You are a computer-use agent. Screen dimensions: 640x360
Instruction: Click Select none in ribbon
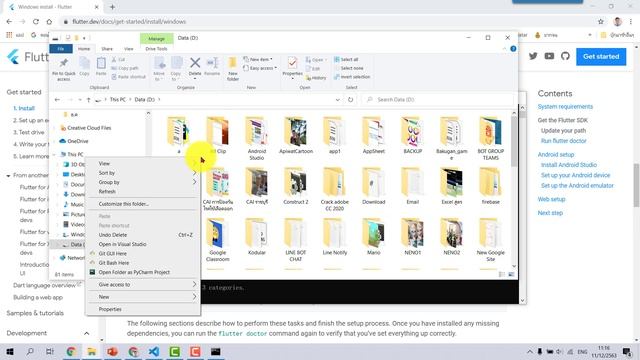(349, 68)
